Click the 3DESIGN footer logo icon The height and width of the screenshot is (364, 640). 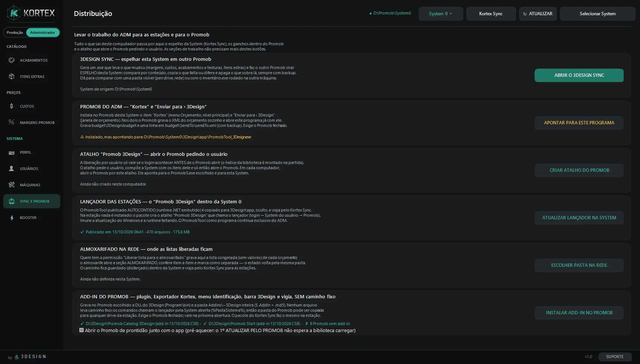click(17, 357)
